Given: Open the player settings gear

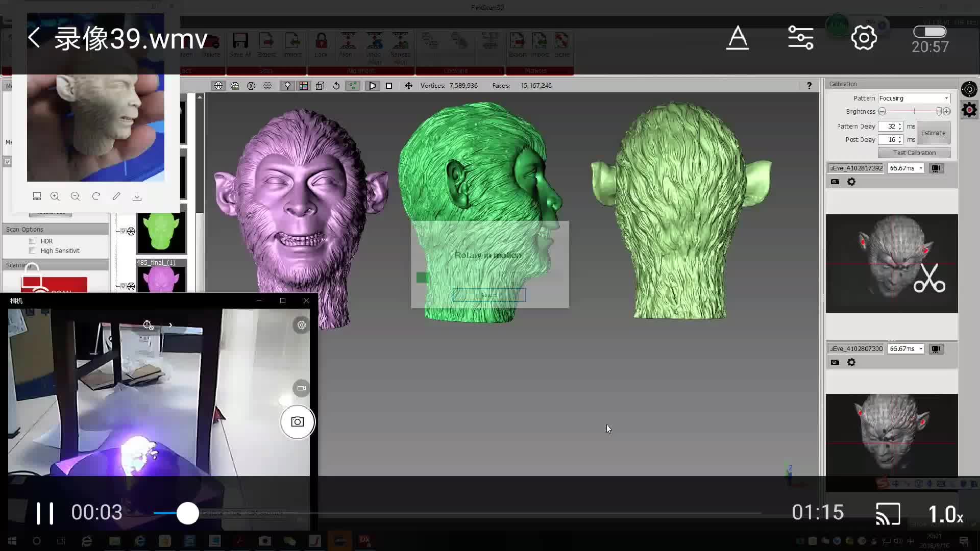Looking at the screenshot, I should (x=864, y=38).
